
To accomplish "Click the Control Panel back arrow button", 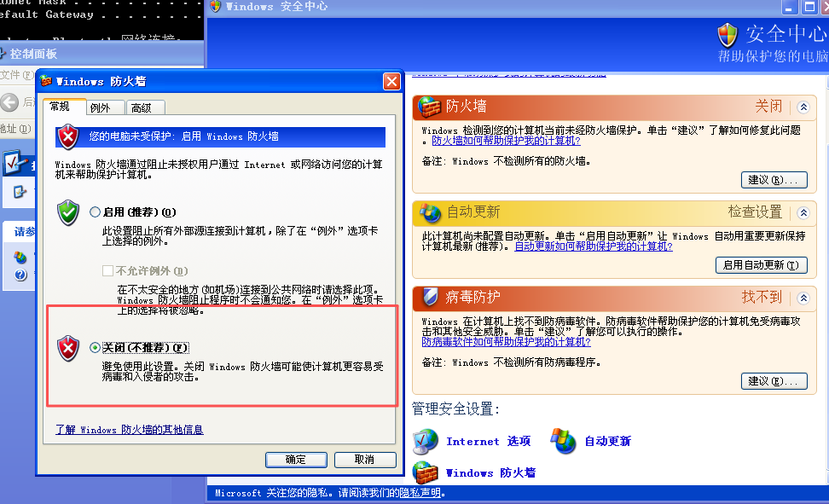I will tap(9, 102).
